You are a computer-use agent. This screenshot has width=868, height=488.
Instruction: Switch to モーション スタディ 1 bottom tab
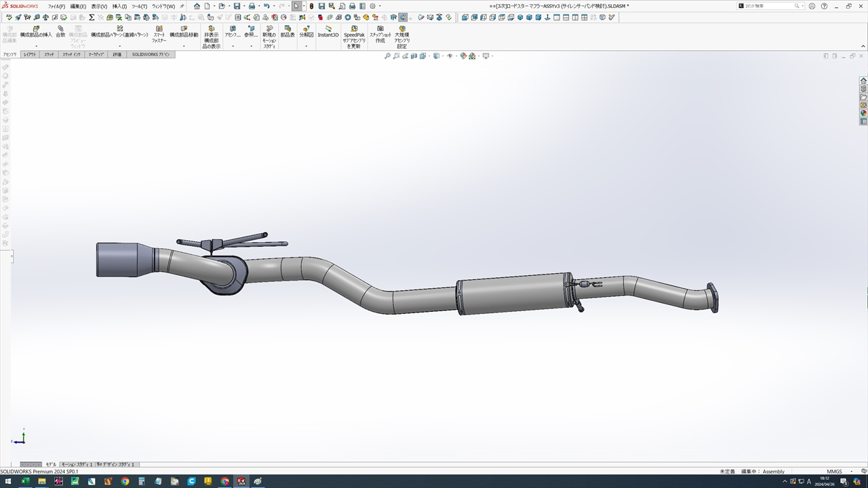click(77, 464)
